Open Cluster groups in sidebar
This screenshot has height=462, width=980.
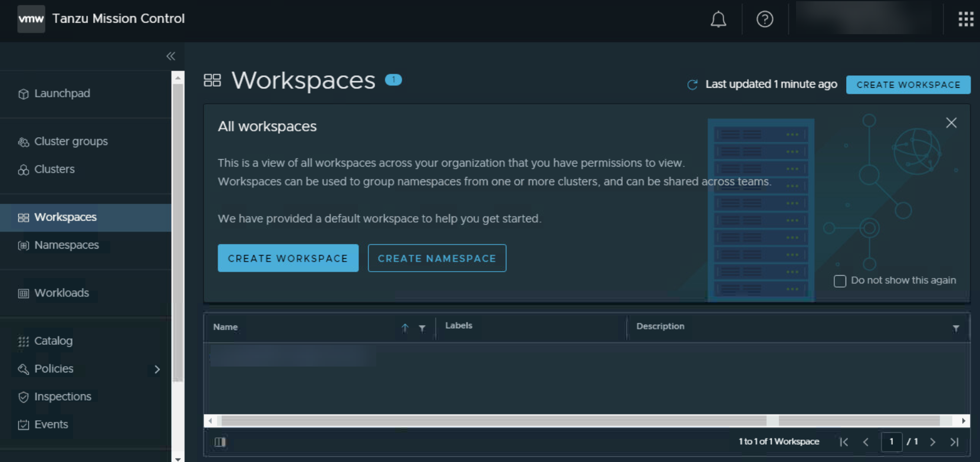pyautogui.click(x=71, y=141)
